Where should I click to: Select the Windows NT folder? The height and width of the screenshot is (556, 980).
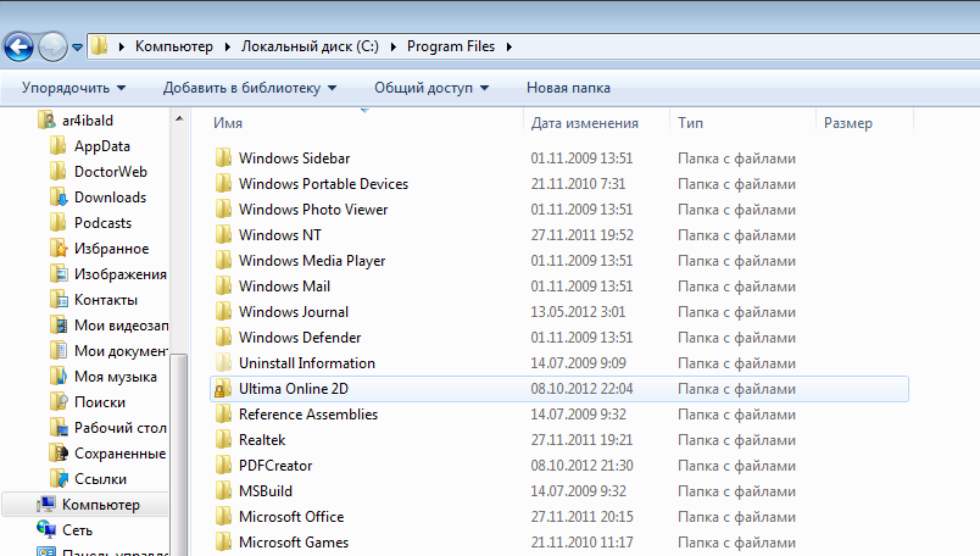point(280,235)
